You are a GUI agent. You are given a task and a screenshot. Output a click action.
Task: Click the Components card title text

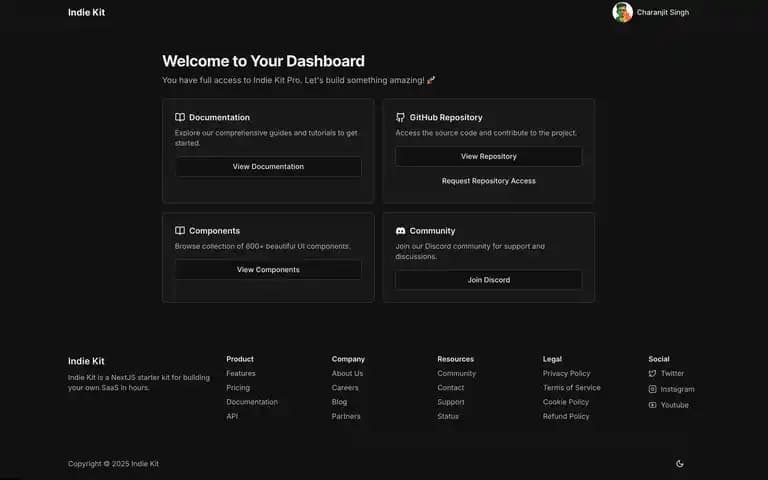[215, 230]
